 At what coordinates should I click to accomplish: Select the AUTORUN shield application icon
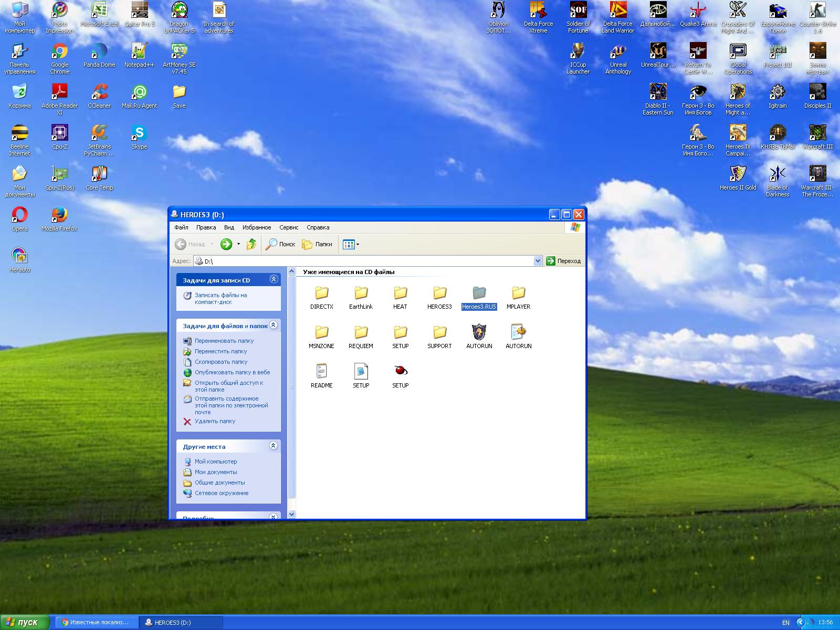(479, 333)
